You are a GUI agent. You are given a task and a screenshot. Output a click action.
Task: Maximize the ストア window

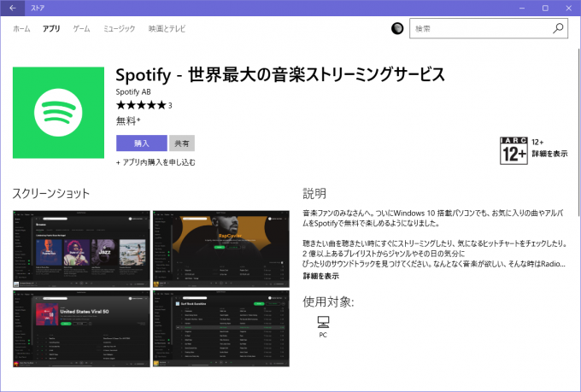point(545,8)
